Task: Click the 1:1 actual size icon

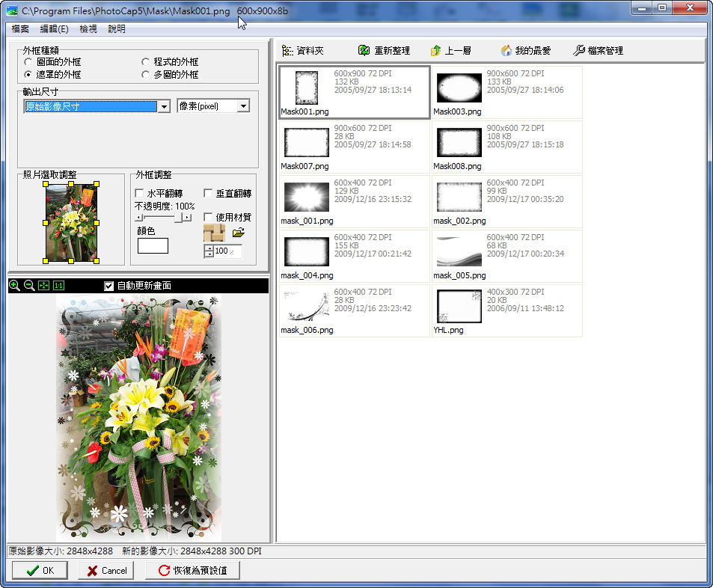Action: (58, 286)
